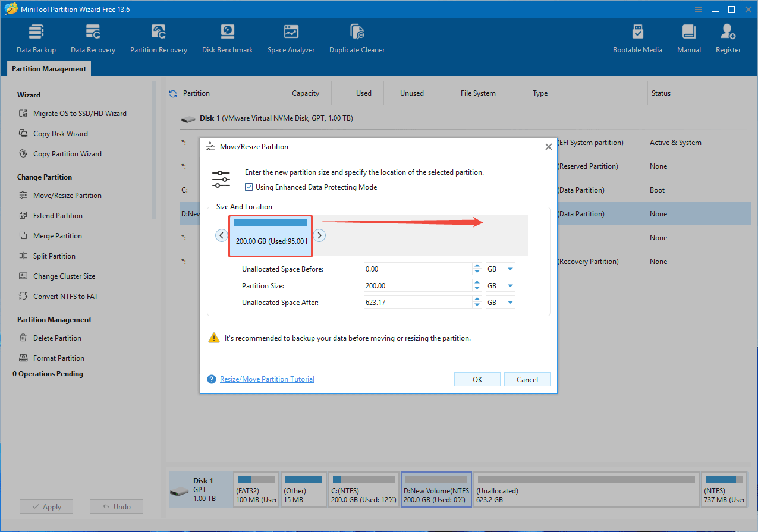Open Partition Recovery tool
This screenshot has height=532, width=758.
pos(159,39)
